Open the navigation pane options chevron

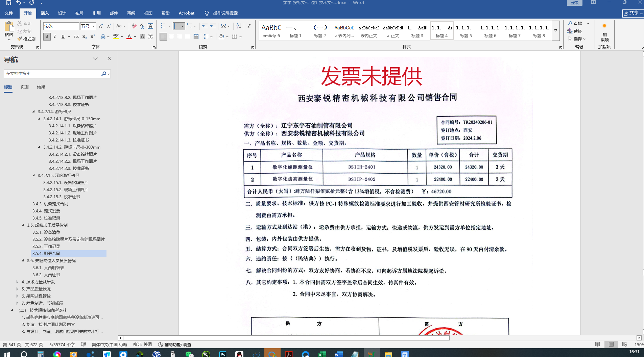pyautogui.click(x=95, y=58)
